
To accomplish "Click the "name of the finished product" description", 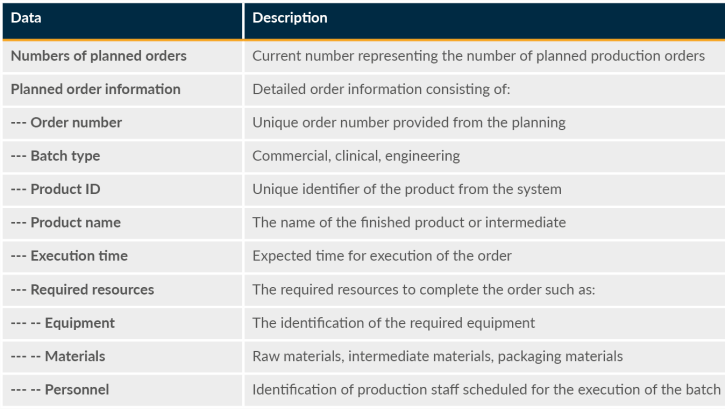I will 408,222.
